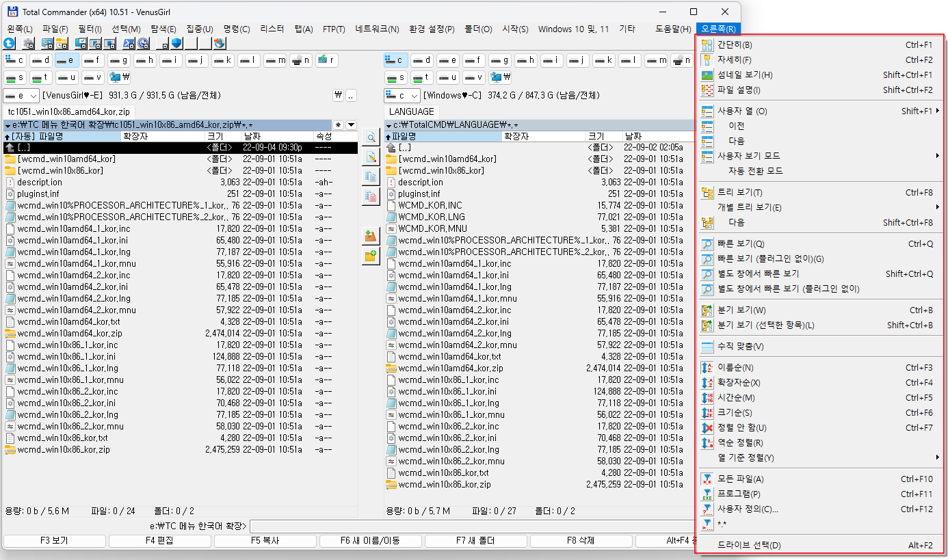The height and width of the screenshot is (560, 948).
Task: Open network neighborhood button in right panel
Action: [500, 77]
